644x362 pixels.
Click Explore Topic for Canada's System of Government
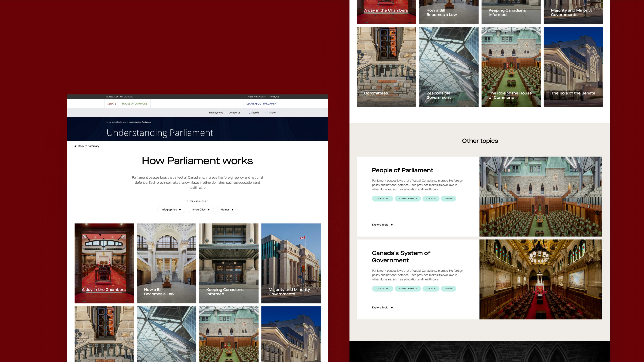[382, 308]
